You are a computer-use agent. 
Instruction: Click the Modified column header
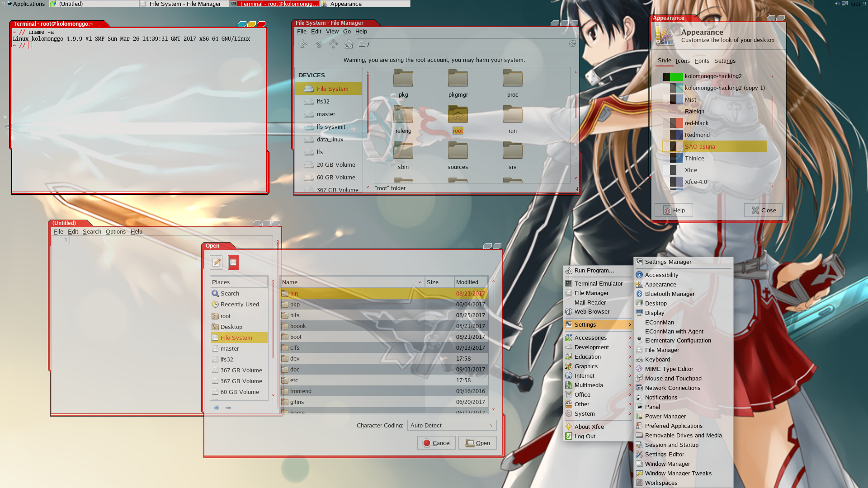click(x=471, y=282)
